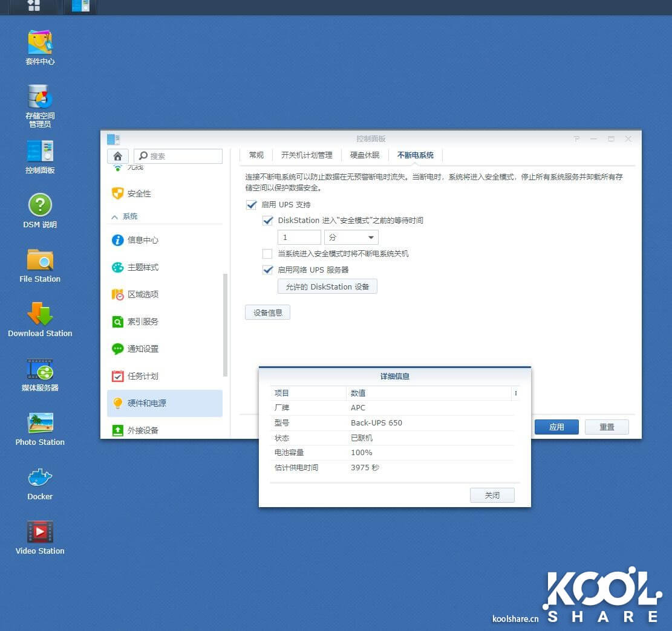
Task: Launch Video Station desktop icon
Action: [40, 532]
